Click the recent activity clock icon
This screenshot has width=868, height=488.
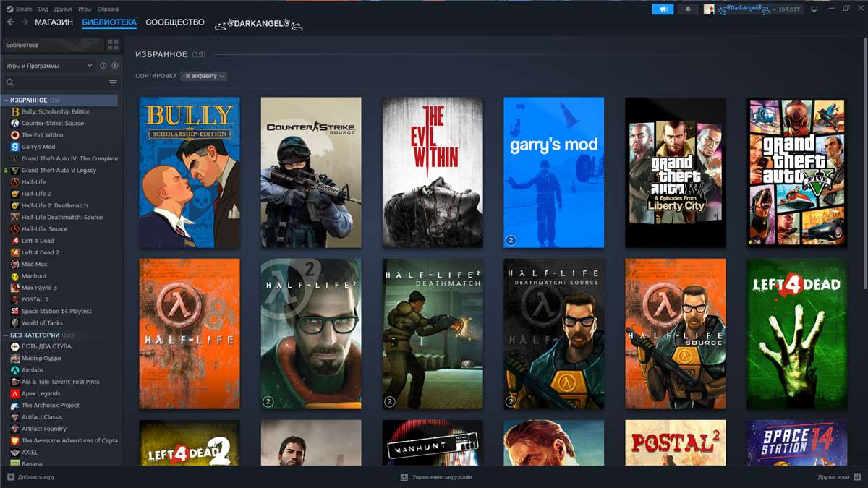103,66
